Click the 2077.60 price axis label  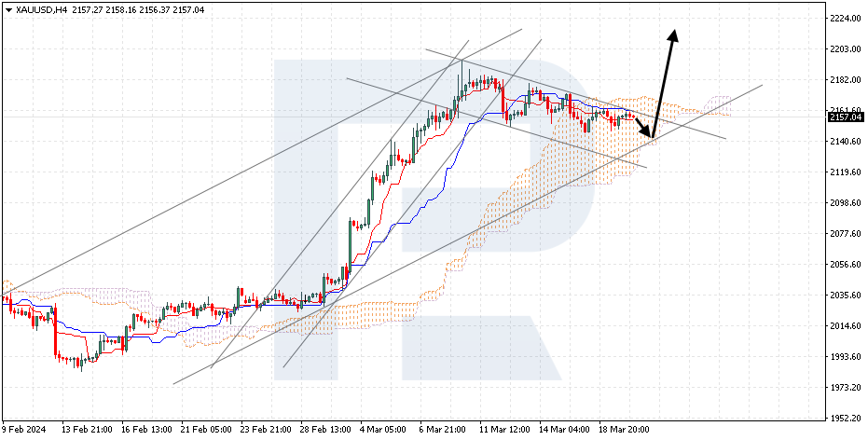click(846, 234)
